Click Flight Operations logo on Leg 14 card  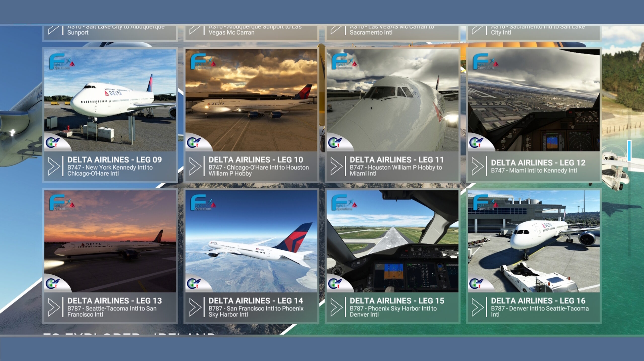203,202
